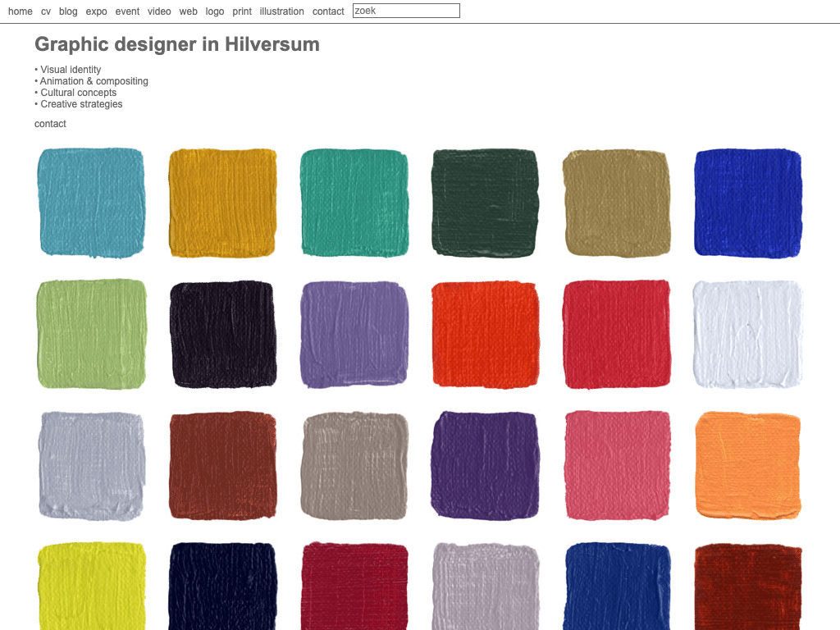The height and width of the screenshot is (630, 840).
Task: Select print in the top menu
Action: (x=242, y=11)
